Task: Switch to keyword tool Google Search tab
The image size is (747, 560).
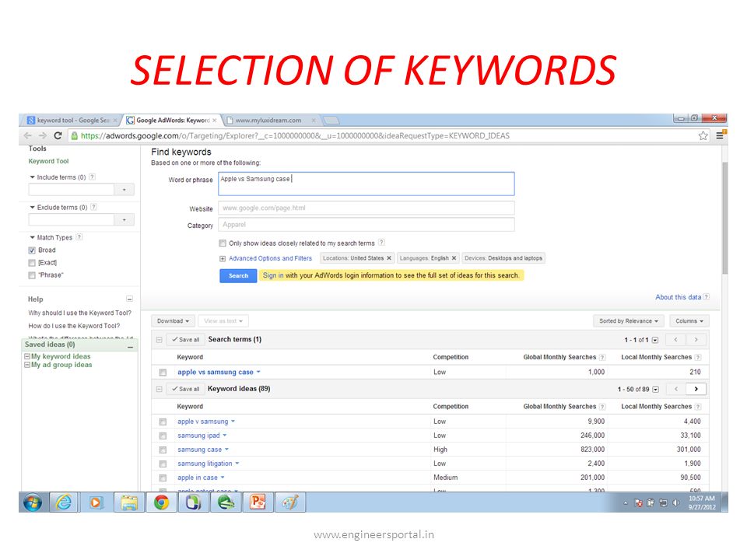Action: click(x=72, y=121)
